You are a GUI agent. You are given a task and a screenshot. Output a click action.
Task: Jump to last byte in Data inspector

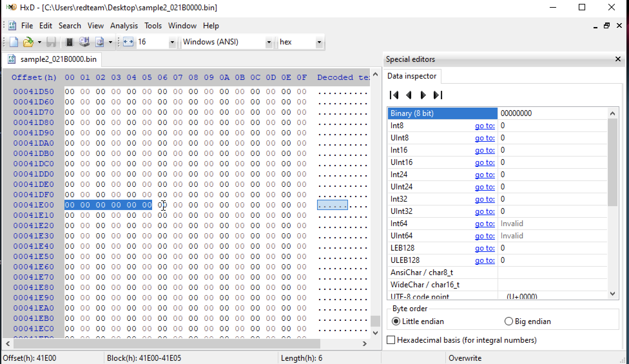[438, 95]
